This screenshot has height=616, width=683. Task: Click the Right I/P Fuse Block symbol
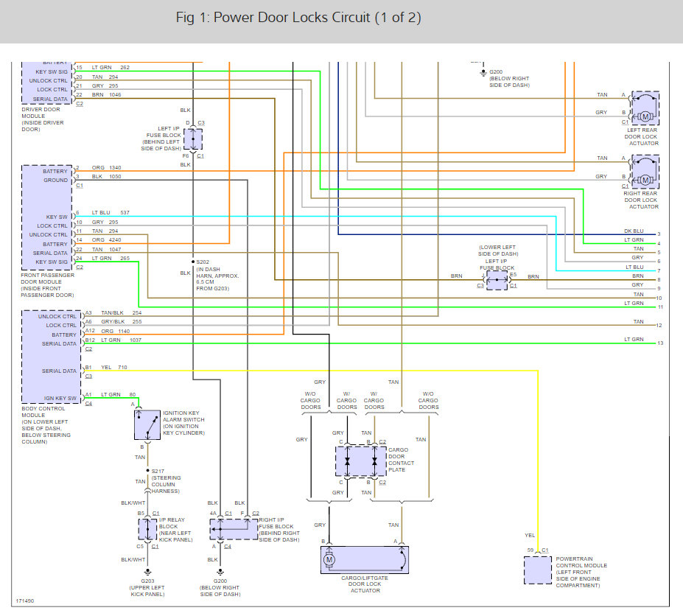[234, 529]
